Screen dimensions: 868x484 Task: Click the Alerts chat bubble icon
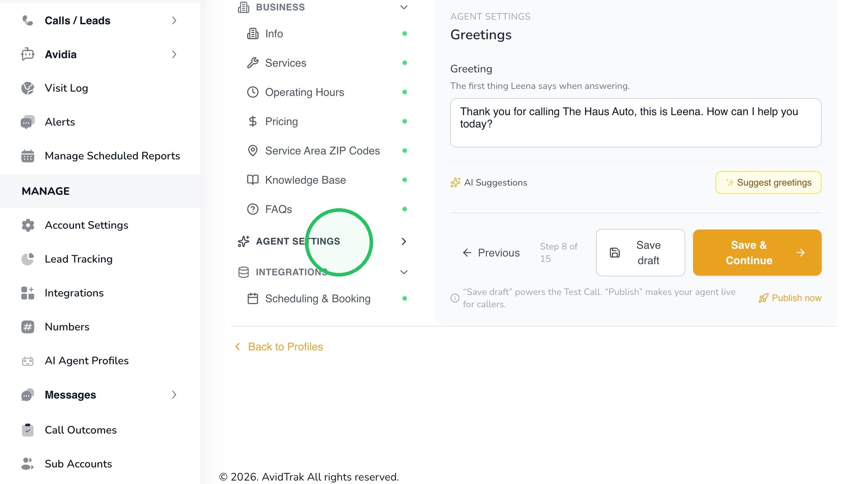[27, 122]
